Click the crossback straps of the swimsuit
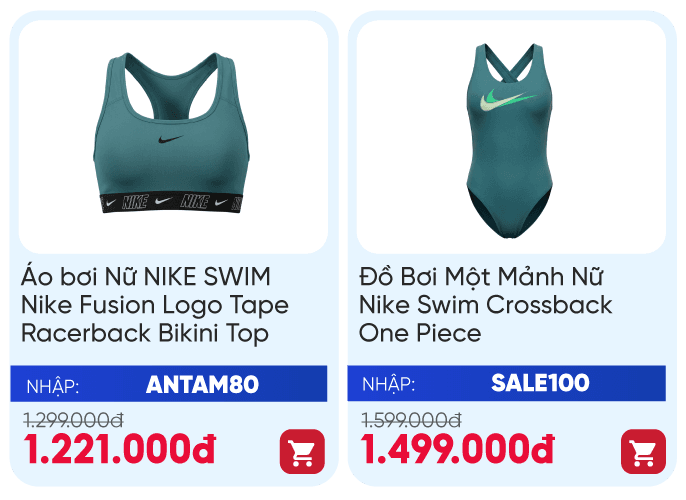Image resolution: width=686 pixels, height=500 pixels. (510, 61)
